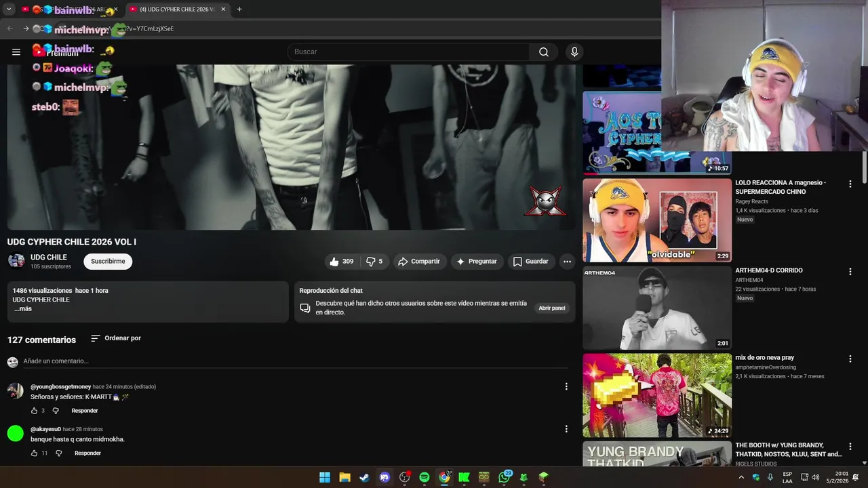The height and width of the screenshot is (488, 868).
Task: Open LOLO REACCIONA A magnesio video thumbnail
Action: pos(657,220)
